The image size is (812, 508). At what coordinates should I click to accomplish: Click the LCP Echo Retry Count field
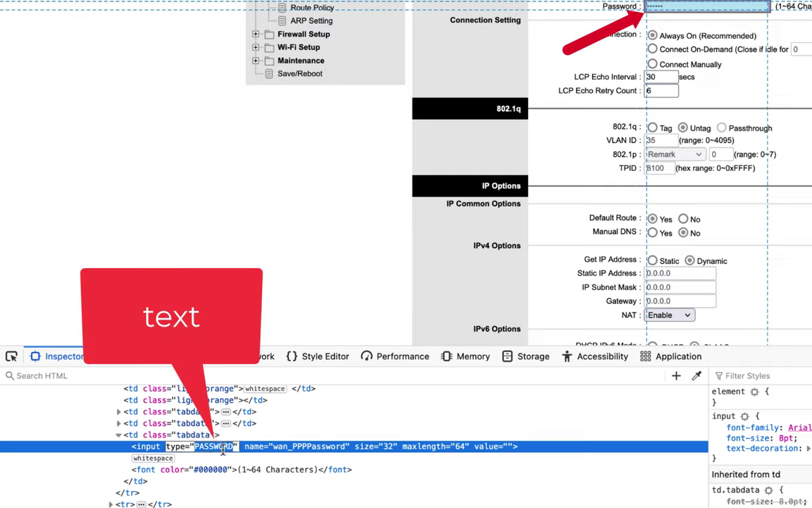click(x=661, y=91)
